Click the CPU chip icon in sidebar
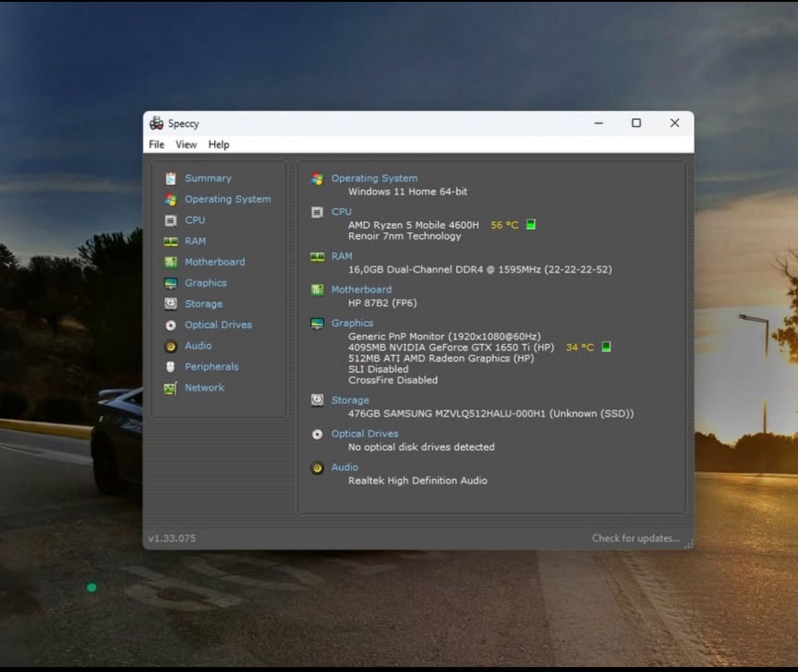The height and width of the screenshot is (672, 798). pyautogui.click(x=170, y=220)
